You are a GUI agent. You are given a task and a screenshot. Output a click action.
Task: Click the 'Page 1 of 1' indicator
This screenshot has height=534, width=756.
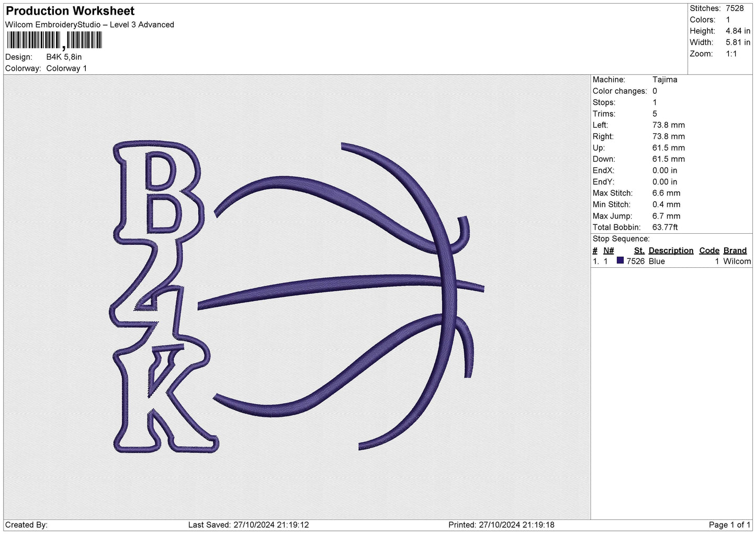tap(730, 525)
